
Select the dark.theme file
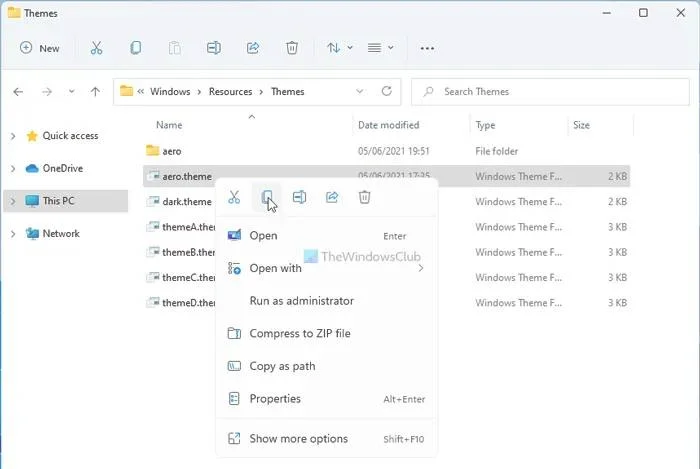[x=187, y=202]
